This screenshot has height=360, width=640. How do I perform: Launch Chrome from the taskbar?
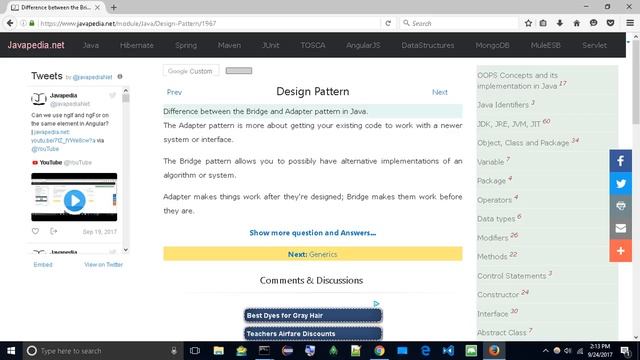tap(379, 351)
